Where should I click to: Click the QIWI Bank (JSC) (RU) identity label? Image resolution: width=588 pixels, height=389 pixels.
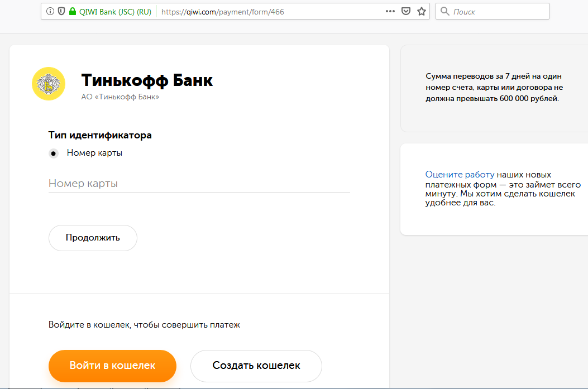point(115,12)
